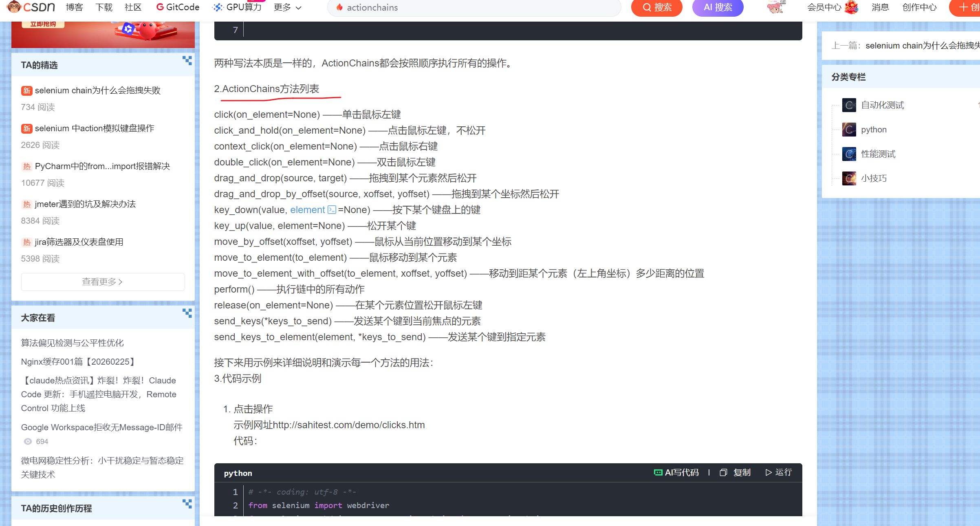
Task: Click the small icon next to the element link
Action: [x=332, y=210]
